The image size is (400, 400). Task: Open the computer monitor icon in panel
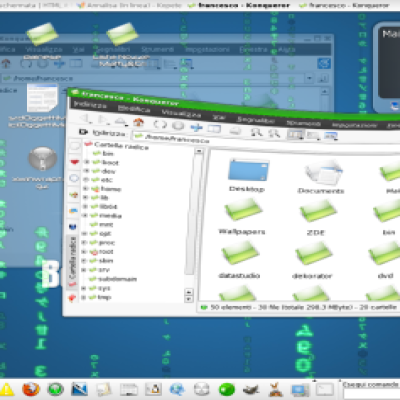point(300,390)
